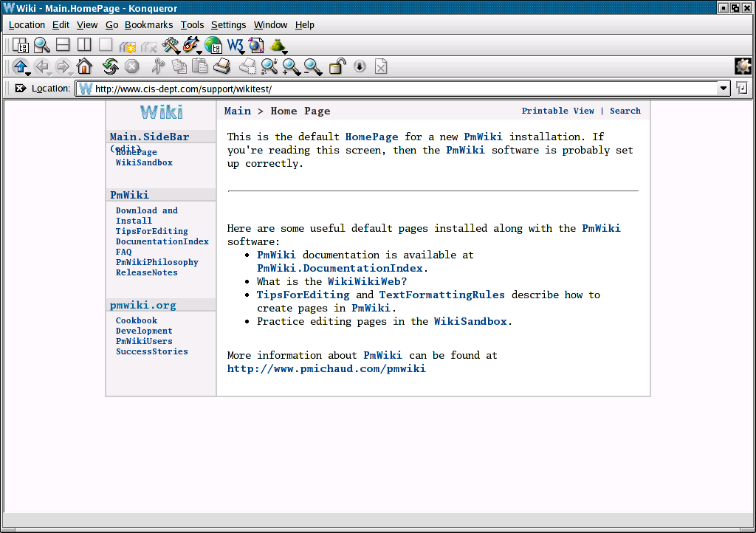Open the W3 validate web page menu
The image size is (756, 533).
tap(236, 45)
